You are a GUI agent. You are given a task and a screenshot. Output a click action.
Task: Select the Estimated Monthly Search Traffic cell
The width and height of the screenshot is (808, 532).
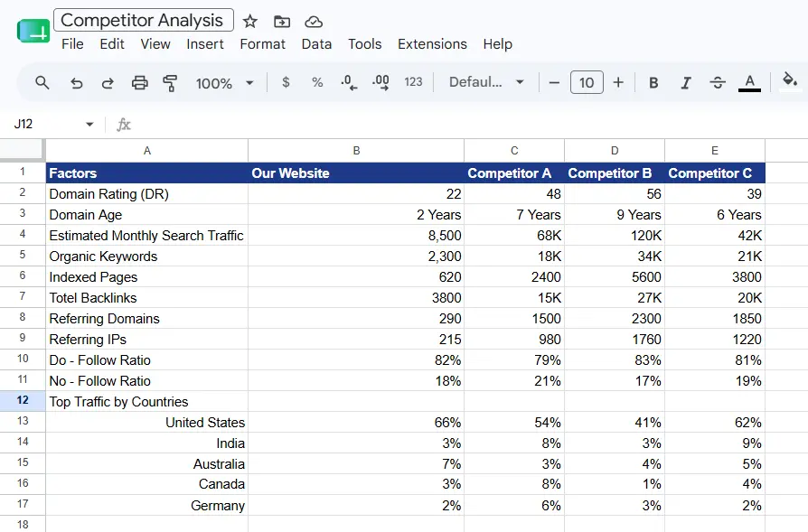tap(146, 236)
